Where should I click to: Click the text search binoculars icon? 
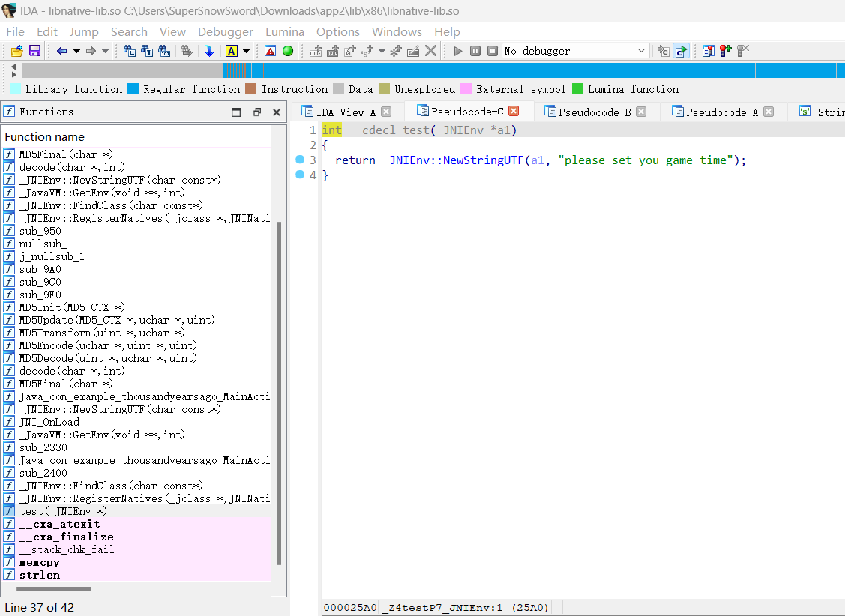click(x=147, y=51)
